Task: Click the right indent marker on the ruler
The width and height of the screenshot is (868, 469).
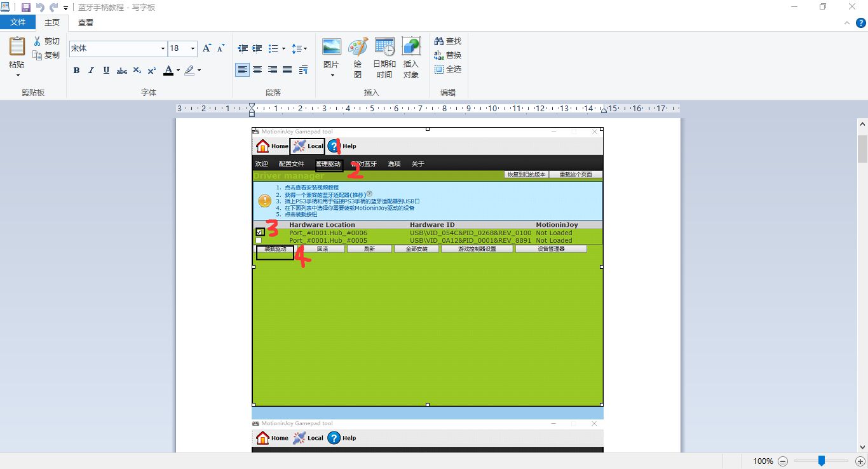Action: (x=604, y=109)
